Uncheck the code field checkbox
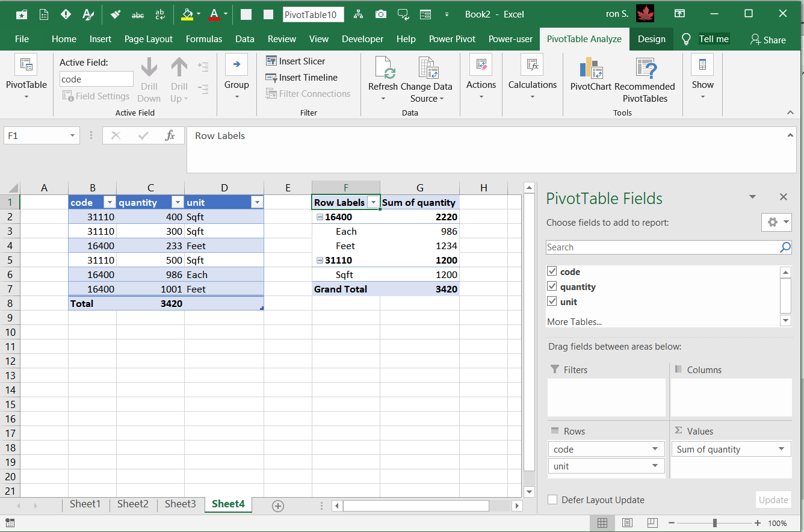The width and height of the screenshot is (804, 532). 552,271
